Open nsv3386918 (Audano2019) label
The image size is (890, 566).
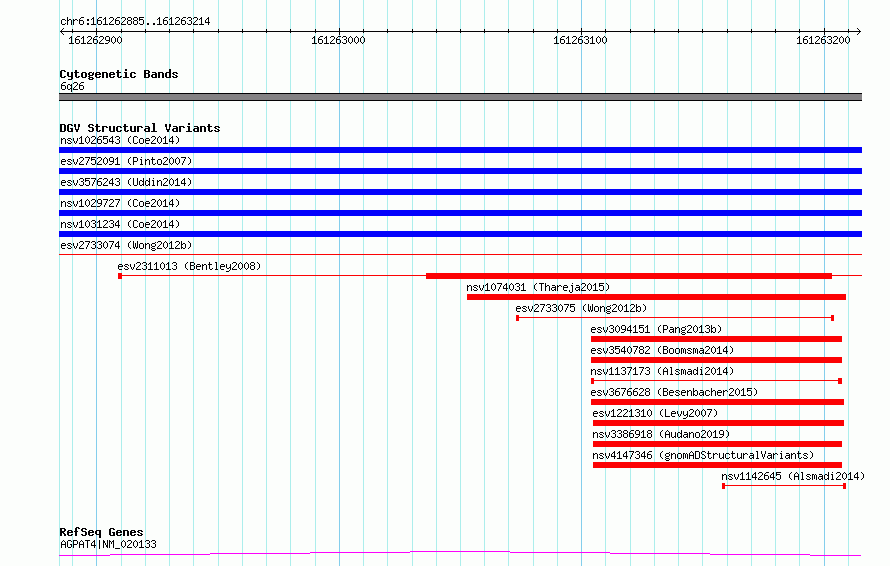(661, 434)
